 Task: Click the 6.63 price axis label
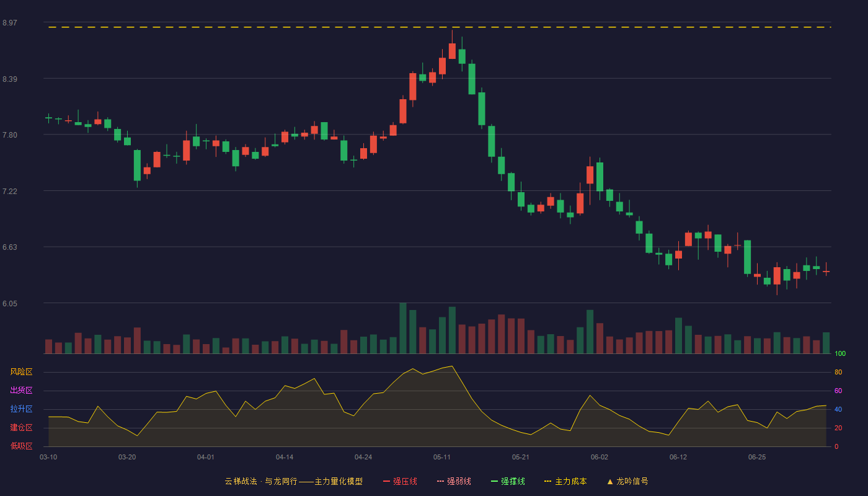10,247
